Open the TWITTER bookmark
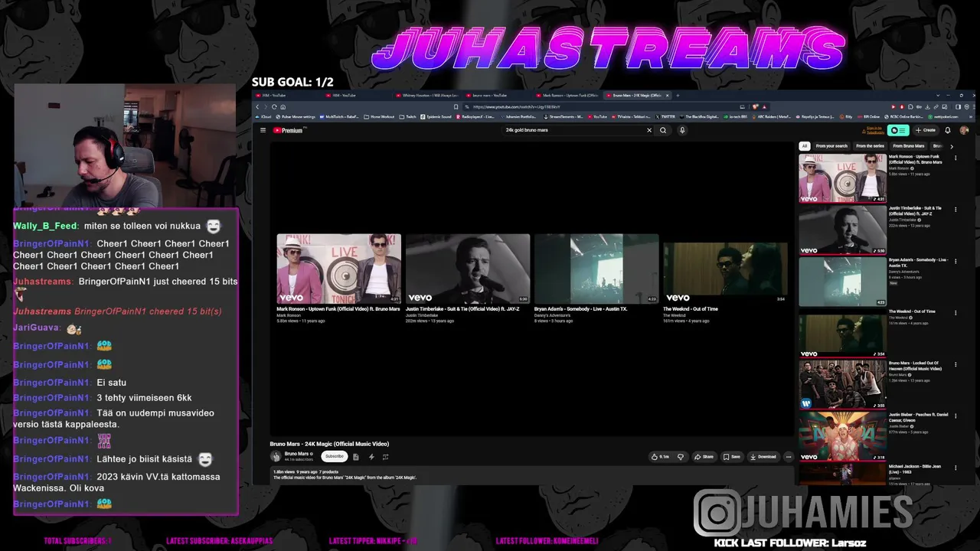The height and width of the screenshot is (551, 980). 665,117
